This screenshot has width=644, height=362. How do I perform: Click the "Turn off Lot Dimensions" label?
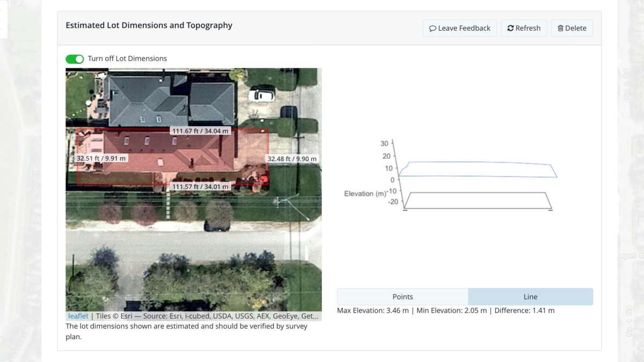[x=127, y=59]
